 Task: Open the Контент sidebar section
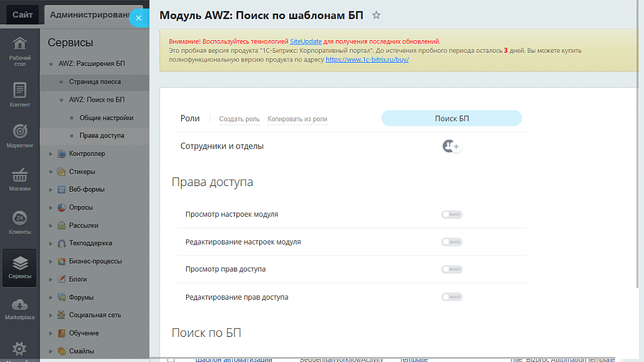[19, 95]
